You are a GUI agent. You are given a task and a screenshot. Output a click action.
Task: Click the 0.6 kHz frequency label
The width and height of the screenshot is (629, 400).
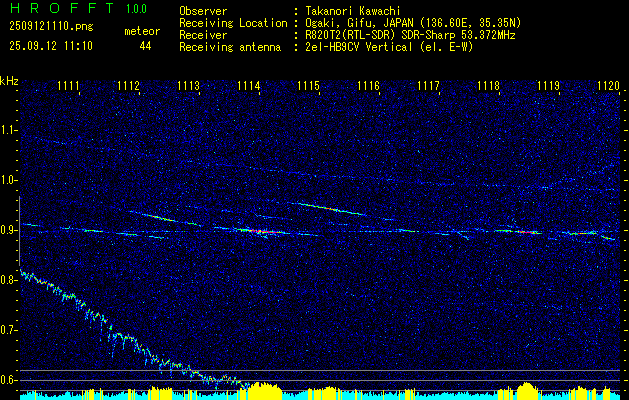tap(8, 380)
